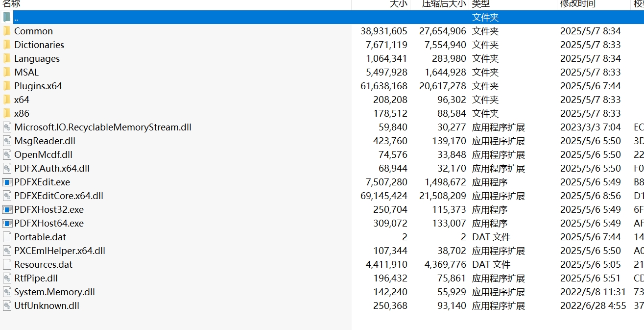Select the x86 folder name
The width and height of the screenshot is (644, 330).
22,113
